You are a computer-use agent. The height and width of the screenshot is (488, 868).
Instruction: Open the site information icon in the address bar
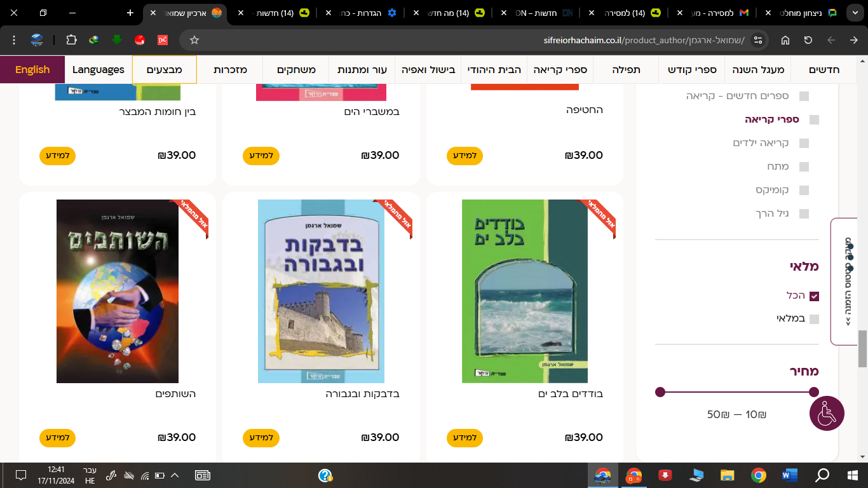pos(757,40)
